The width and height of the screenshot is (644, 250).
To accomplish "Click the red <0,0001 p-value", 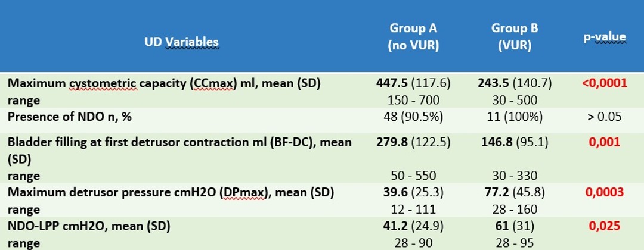I will coord(605,83).
